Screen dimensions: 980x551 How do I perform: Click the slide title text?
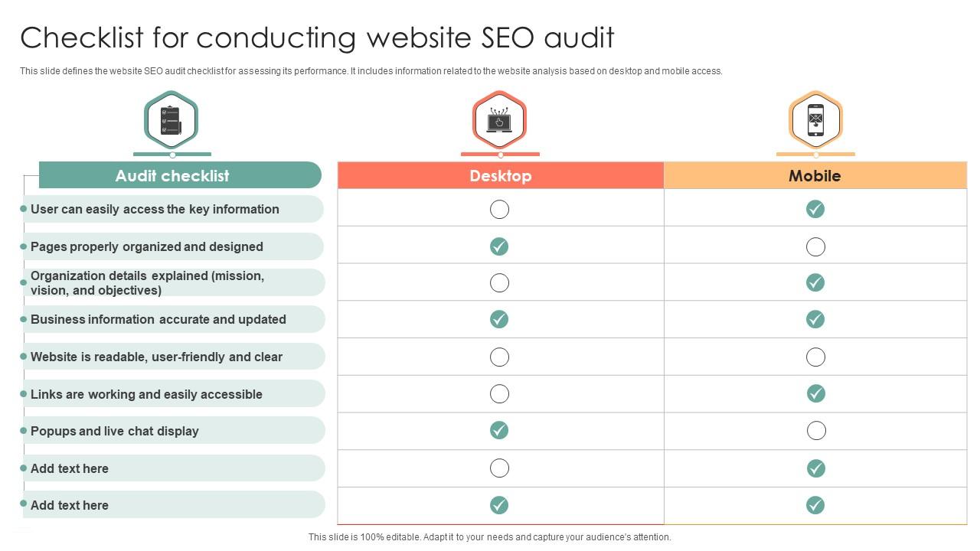click(317, 37)
